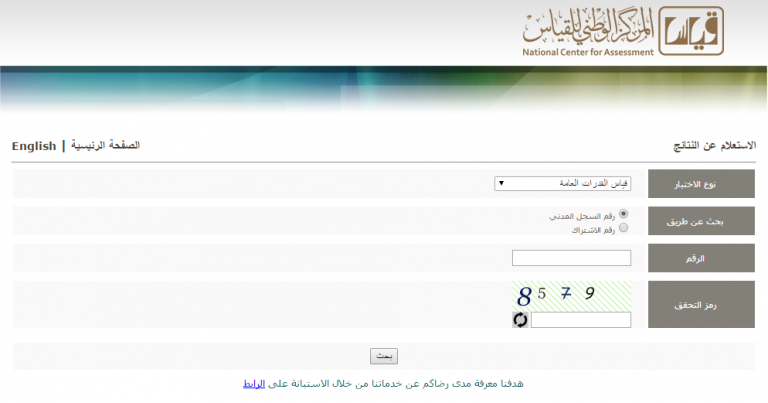Select the رقم الاشتراك radio button
The width and height of the screenshot is (768, 403).
pos(624,228)
